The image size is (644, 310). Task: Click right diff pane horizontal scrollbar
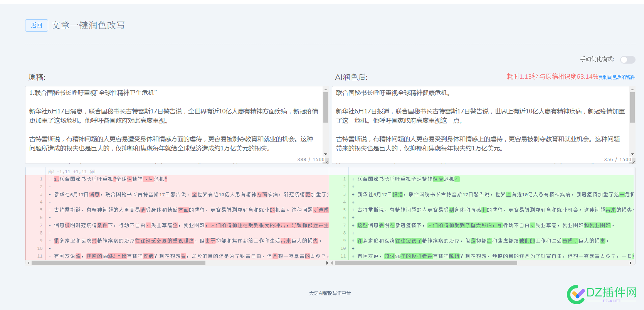coord(426,263)
